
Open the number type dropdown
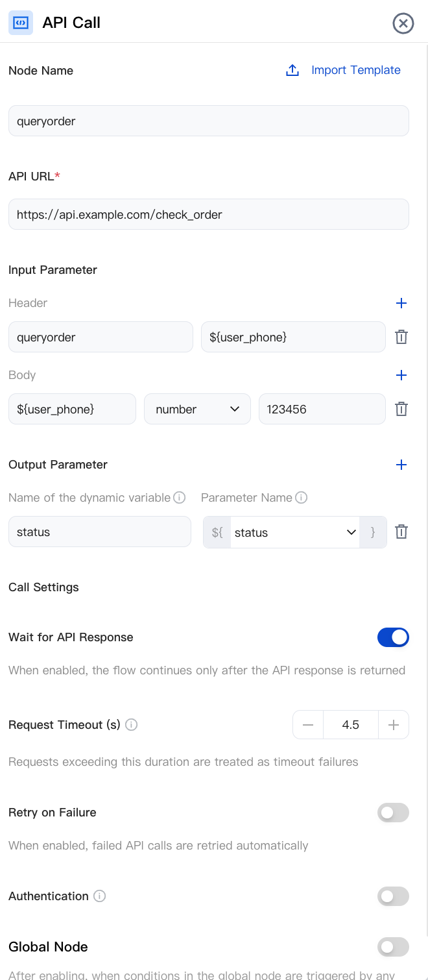click(x=197, y=409)
